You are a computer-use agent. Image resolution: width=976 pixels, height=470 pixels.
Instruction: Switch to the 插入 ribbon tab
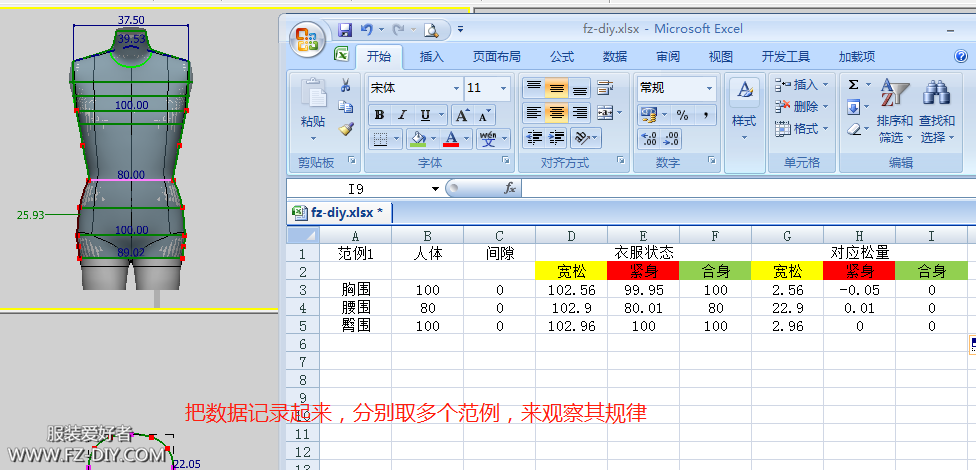431,57
